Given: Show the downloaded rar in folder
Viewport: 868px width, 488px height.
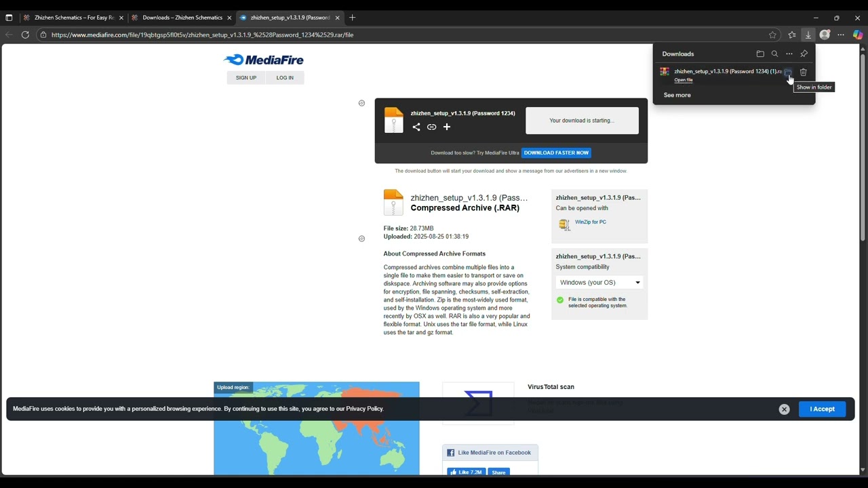Looking at the screenshot, I should (788, 72).
